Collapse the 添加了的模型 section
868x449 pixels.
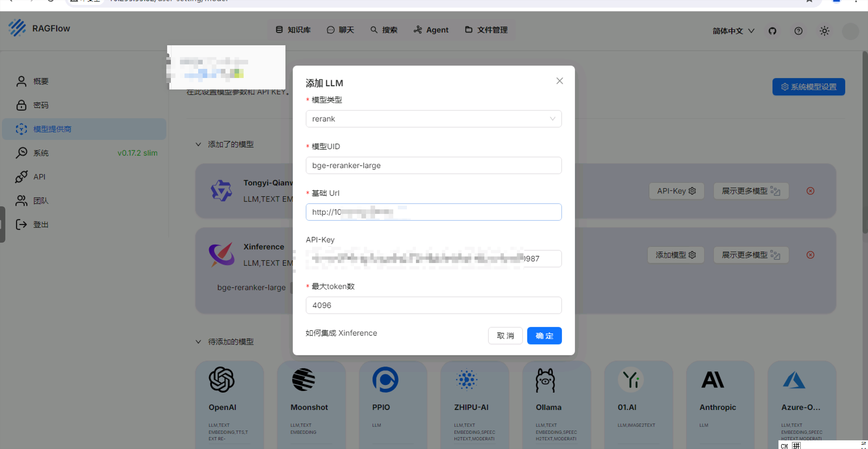(198, 144)
